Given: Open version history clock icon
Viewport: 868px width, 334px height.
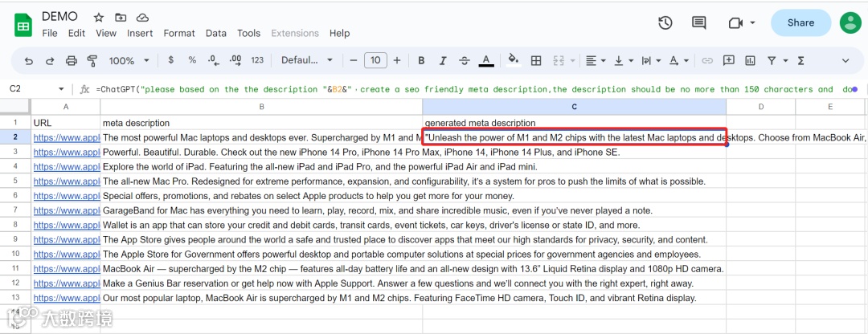Looking at the screenshot, I should pyautogui.click(x=665, y=22).
